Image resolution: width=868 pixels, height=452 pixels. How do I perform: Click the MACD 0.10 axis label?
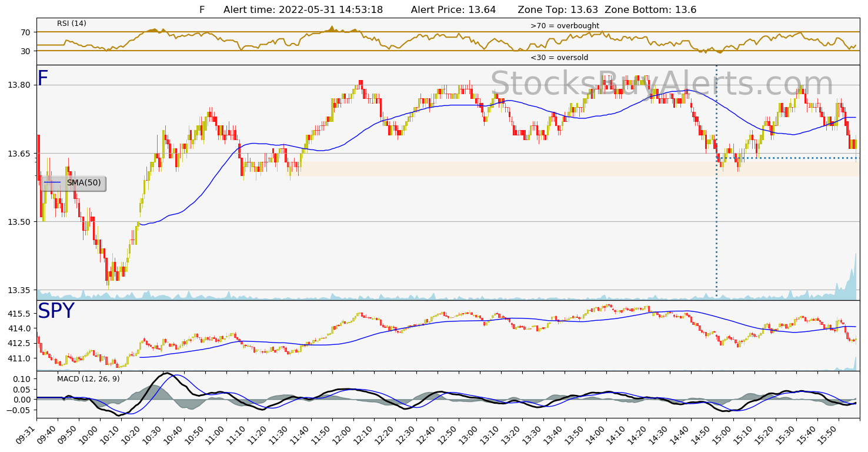(x=21, y=378)
